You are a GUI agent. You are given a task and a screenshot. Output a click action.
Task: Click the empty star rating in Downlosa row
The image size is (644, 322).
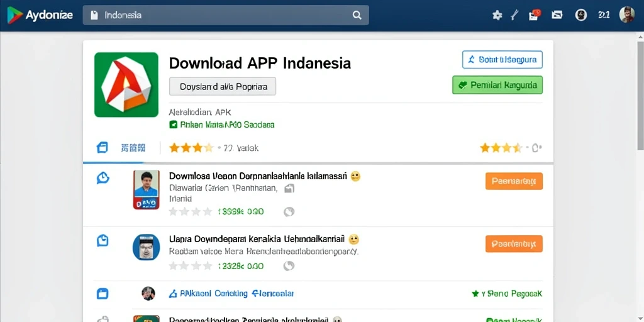click(x=191, y=212)
